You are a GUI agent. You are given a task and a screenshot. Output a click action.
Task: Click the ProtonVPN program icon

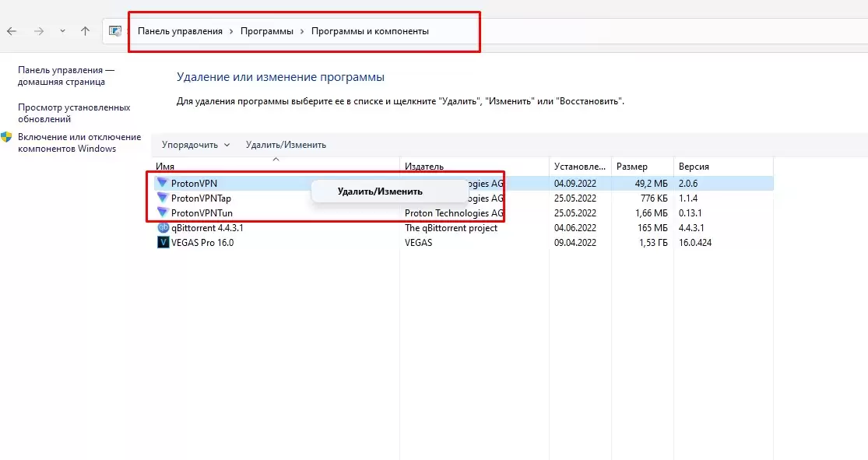pos(162,183)
